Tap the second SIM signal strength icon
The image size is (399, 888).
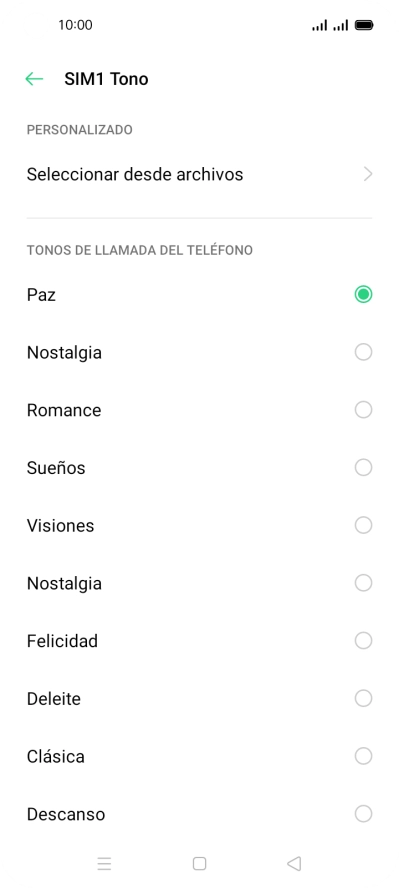tap(340, 25)
